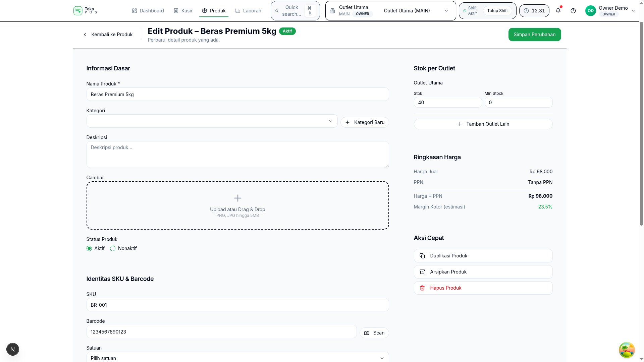Select the Nonaktif status radio button
Image resolution: width=644 pixels, height=362 pixels.
[113, 248]
